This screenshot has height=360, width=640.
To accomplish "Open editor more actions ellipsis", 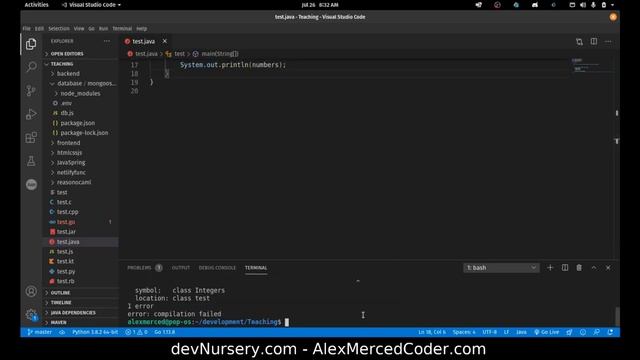I will (608, 42).
